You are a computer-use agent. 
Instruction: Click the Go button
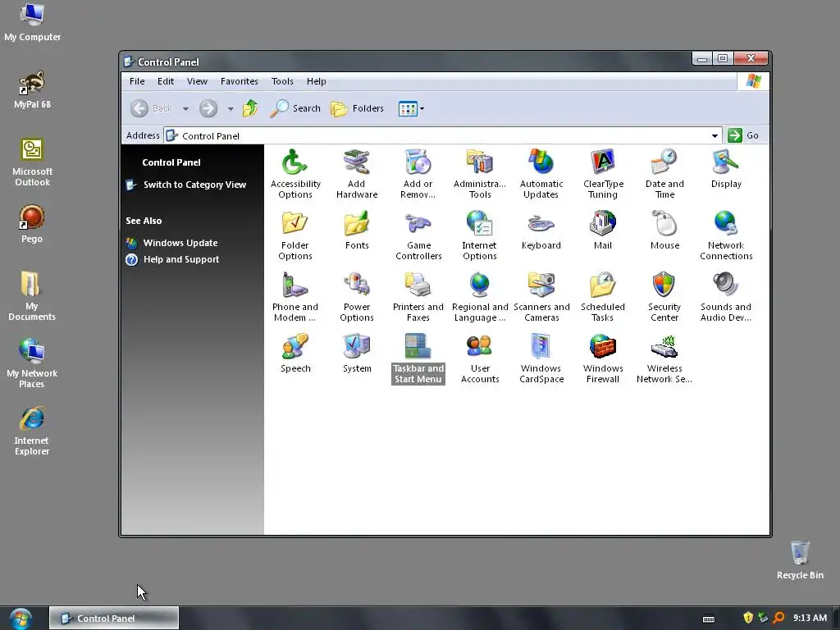pyautogui.click(x=743, y=135)
